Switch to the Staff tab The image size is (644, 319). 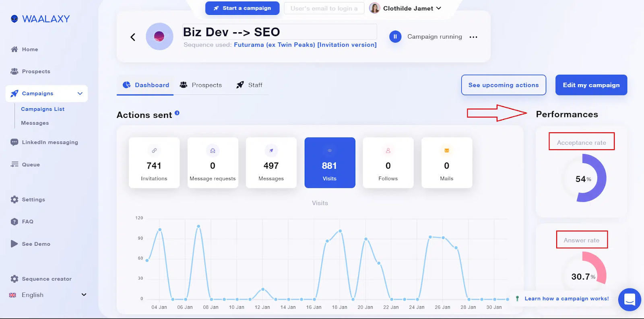[250, 85]
